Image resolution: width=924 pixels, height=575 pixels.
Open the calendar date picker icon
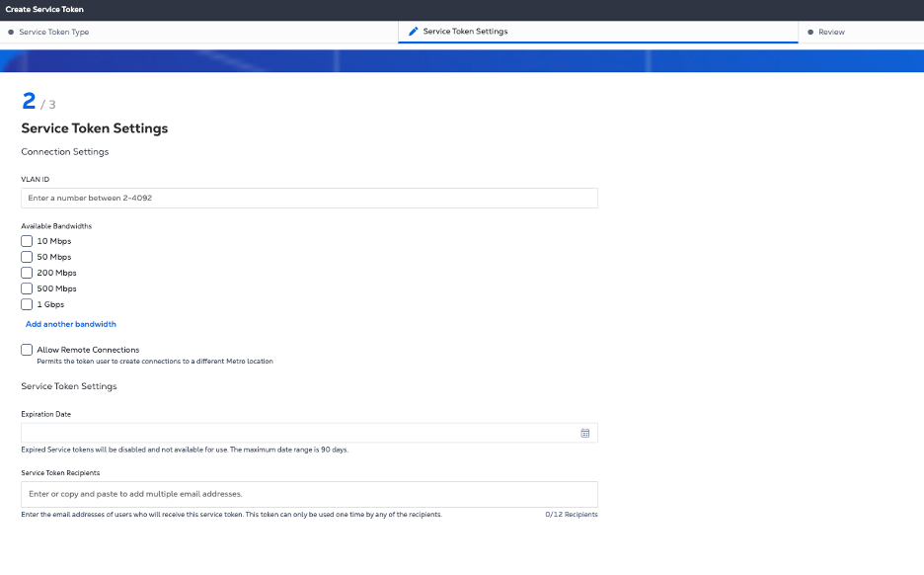click(585, 433)
